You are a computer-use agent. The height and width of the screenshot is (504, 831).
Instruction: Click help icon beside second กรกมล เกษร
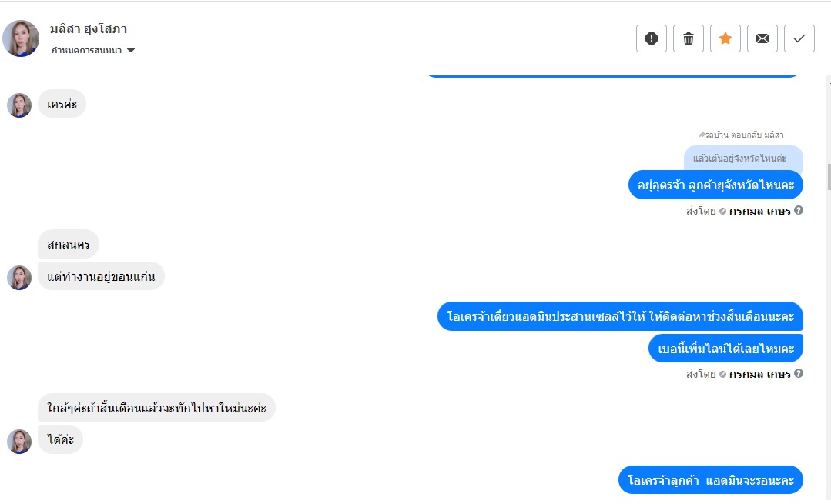pyautogui.click(x=799, y=373)
